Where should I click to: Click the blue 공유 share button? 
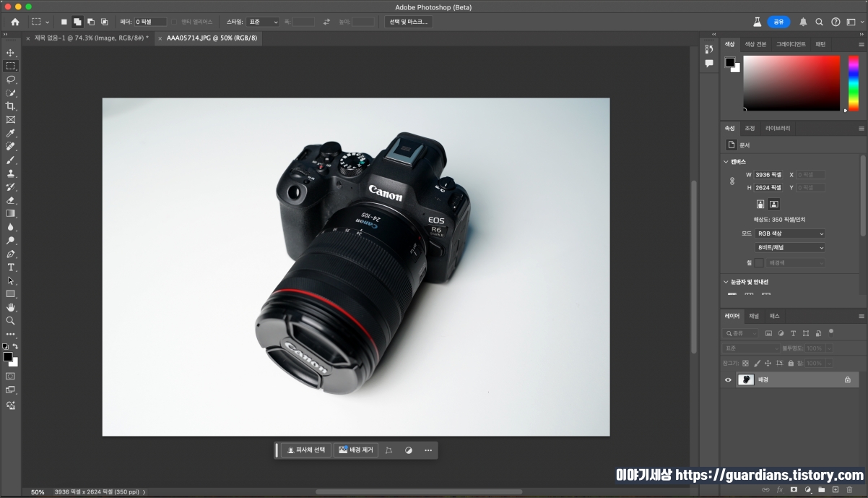(778, 22)
